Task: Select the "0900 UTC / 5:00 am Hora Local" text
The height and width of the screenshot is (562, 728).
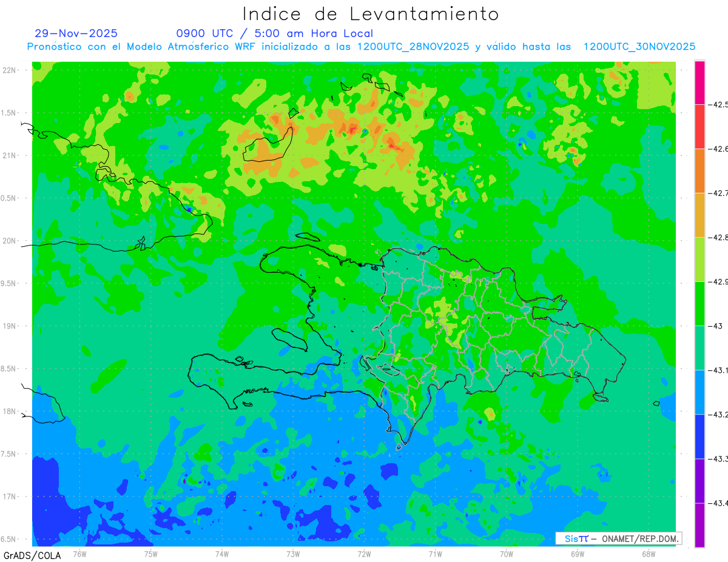Action: [x=275, y=33]
